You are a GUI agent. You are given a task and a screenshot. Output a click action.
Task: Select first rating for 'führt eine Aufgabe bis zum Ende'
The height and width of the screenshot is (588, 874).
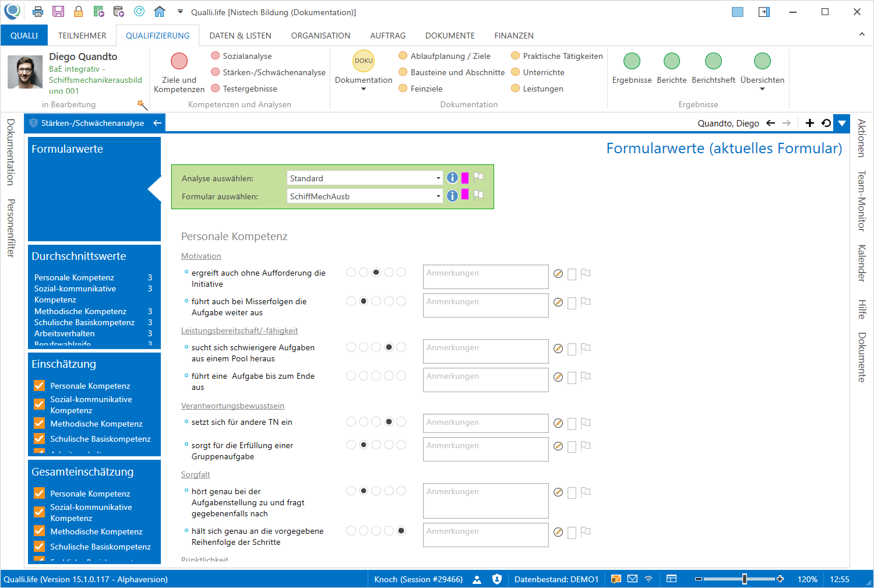coord(351,375)
